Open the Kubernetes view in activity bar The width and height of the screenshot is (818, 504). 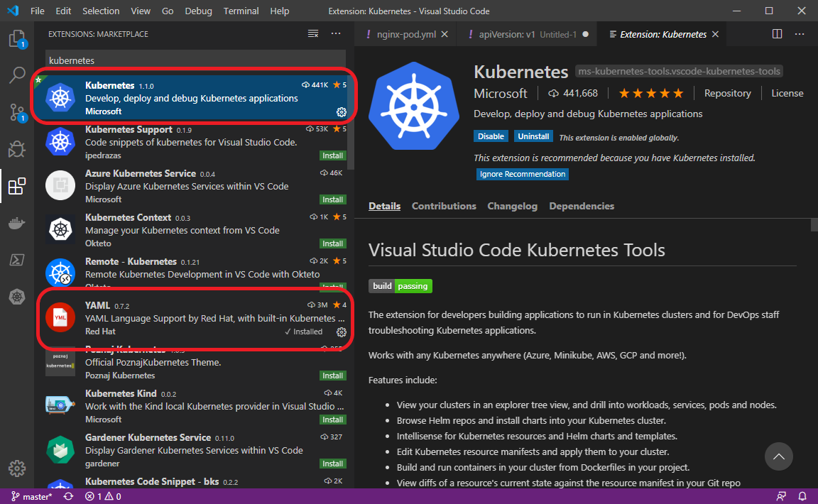[x=17, y=297]
